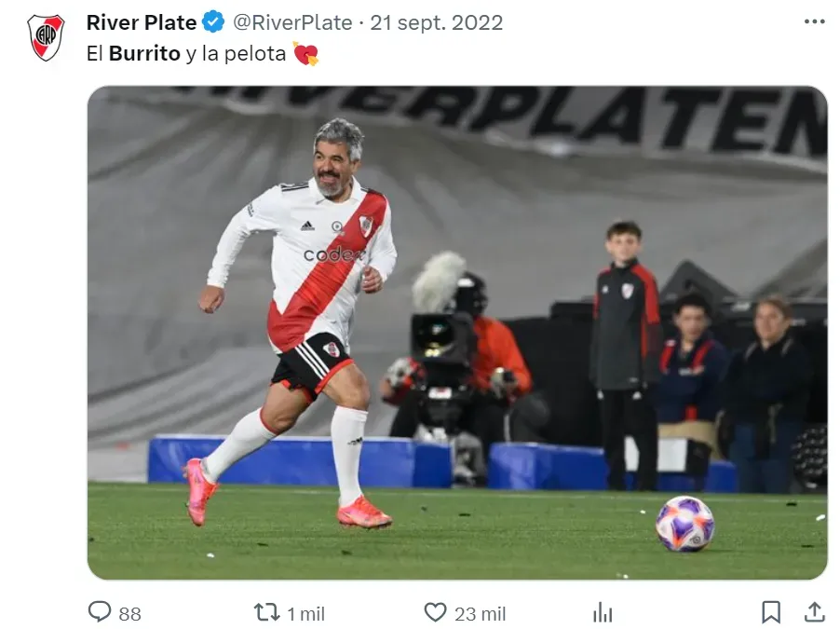Share the tweet via upload arrow icon
This screenshot has height=629, width=840.
pos(814,611)
